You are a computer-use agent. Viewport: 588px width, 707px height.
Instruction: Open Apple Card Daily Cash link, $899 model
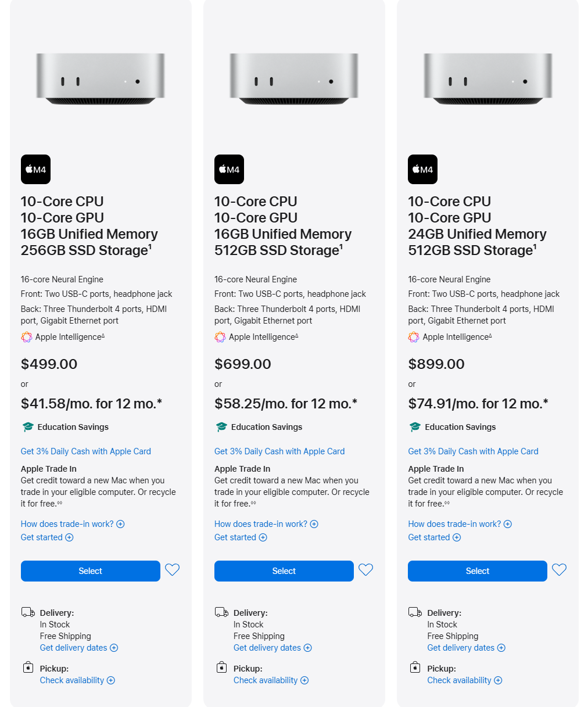coord(473,451)
